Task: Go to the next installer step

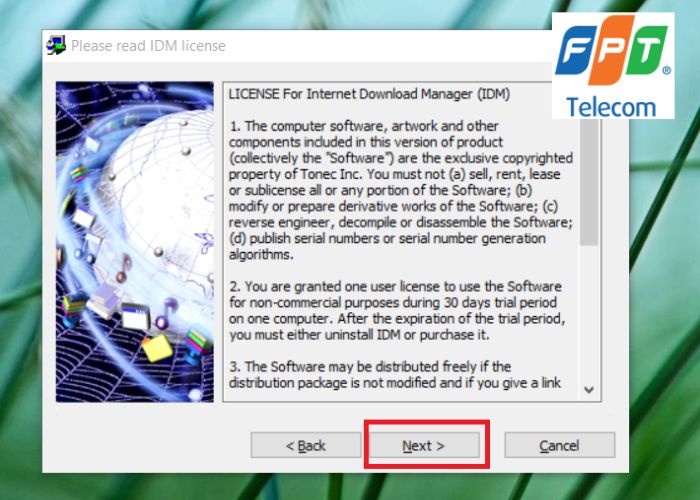Action: tap(424, 445)
